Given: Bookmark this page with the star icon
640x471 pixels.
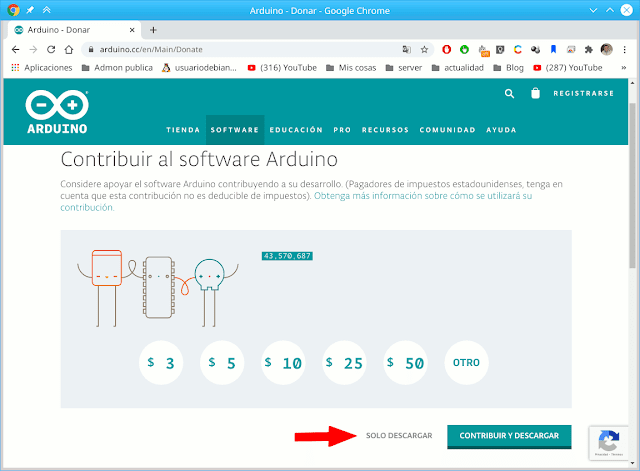Looking at the screenshot, I should click(424, 49).
